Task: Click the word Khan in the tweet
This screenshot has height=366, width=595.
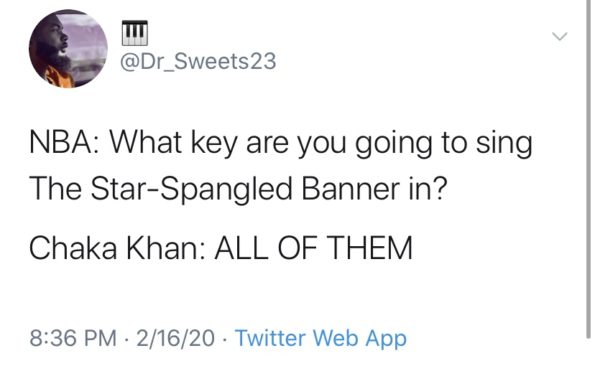Action: point(165,248)
